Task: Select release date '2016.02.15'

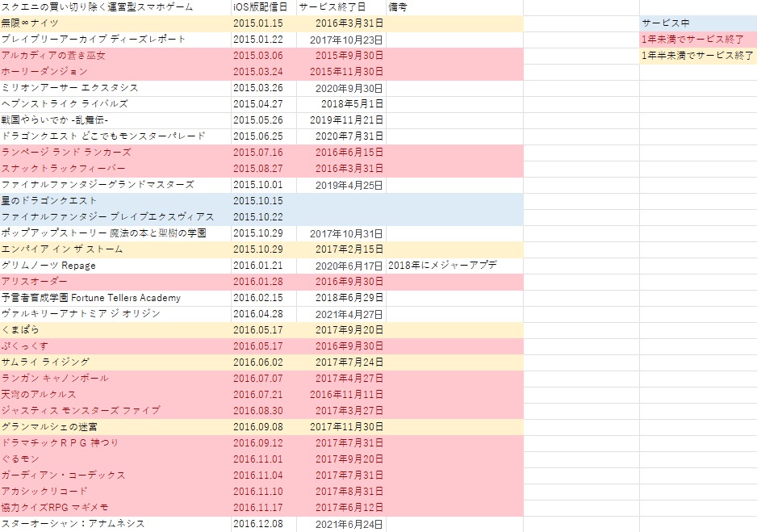Action: point(264,298)
